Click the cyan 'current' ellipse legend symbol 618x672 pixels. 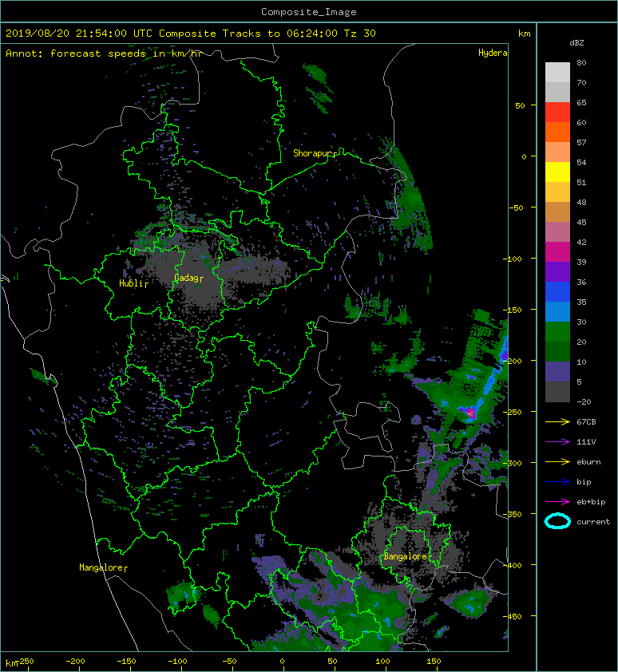point(557,521)
